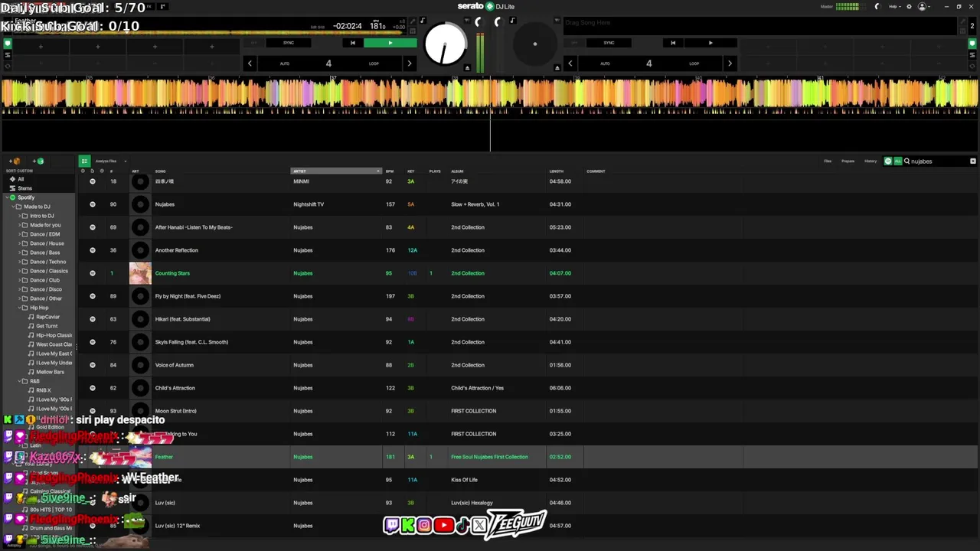Select Stems in the library sidebar

point(25,188)
